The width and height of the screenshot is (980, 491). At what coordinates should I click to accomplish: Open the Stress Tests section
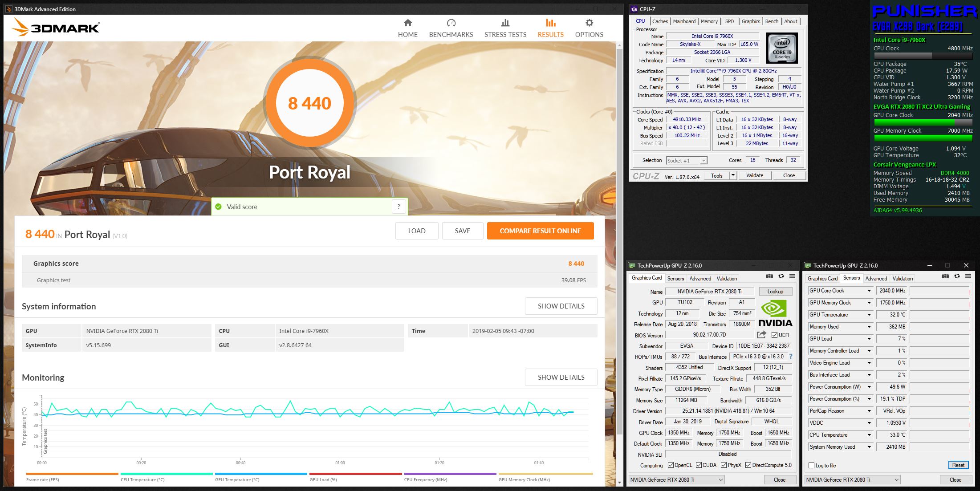point(505,28)
